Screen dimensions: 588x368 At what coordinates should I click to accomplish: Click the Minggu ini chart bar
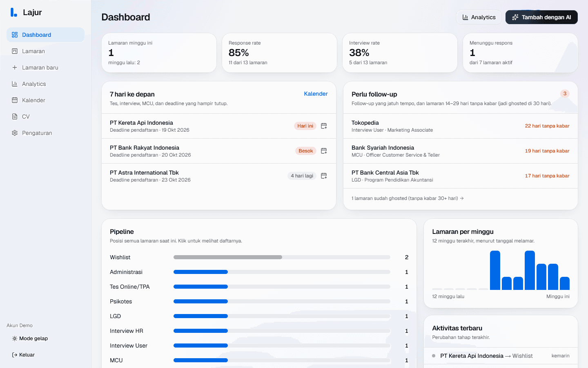[x=565, y=283]
